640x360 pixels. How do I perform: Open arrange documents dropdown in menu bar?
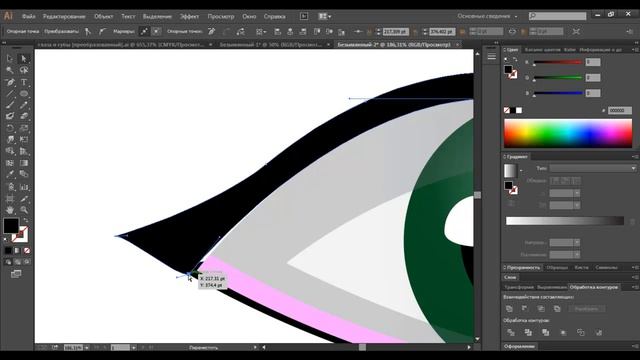[324, 16]
